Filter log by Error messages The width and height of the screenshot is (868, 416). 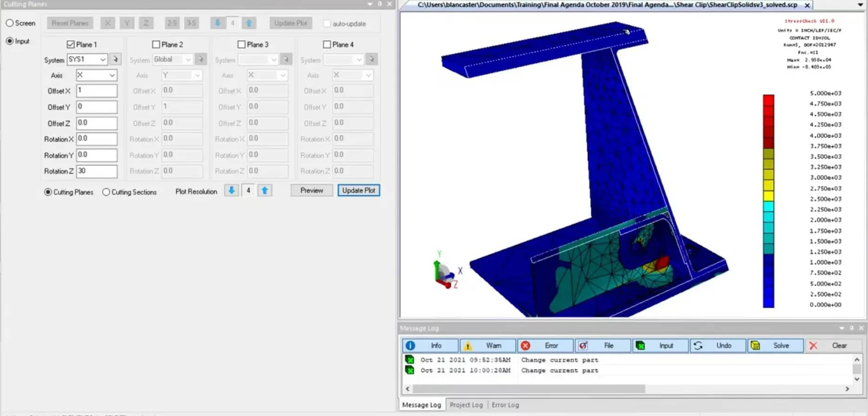545,345
